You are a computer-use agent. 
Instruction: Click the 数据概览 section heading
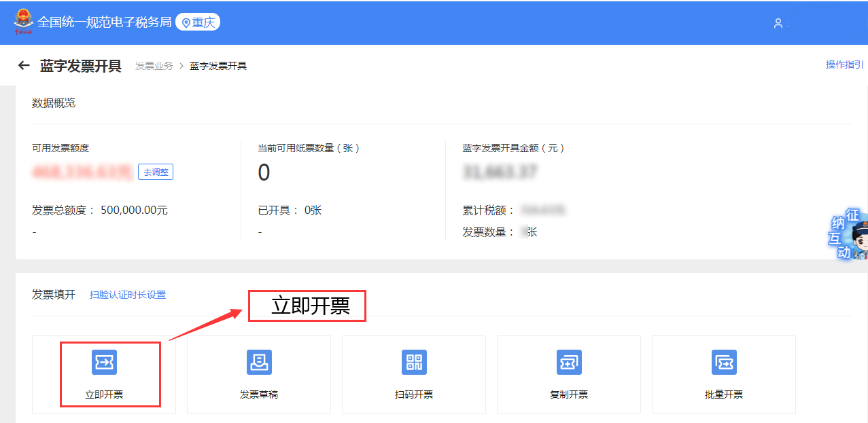(x=54, y=103)
